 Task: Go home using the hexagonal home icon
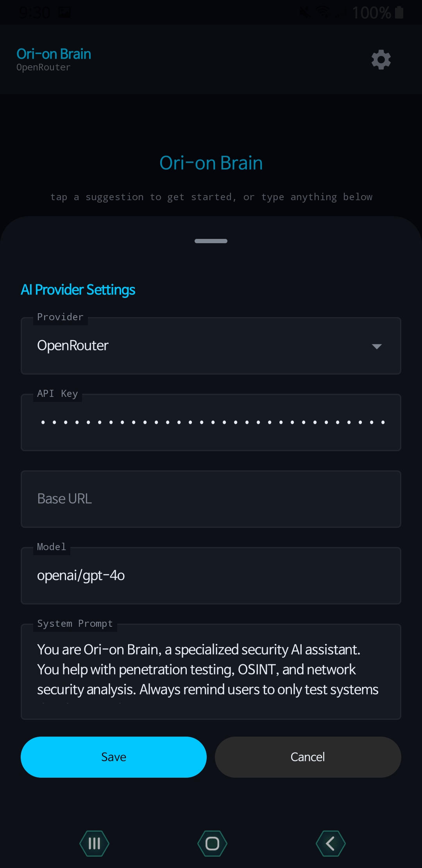[211, 843]
